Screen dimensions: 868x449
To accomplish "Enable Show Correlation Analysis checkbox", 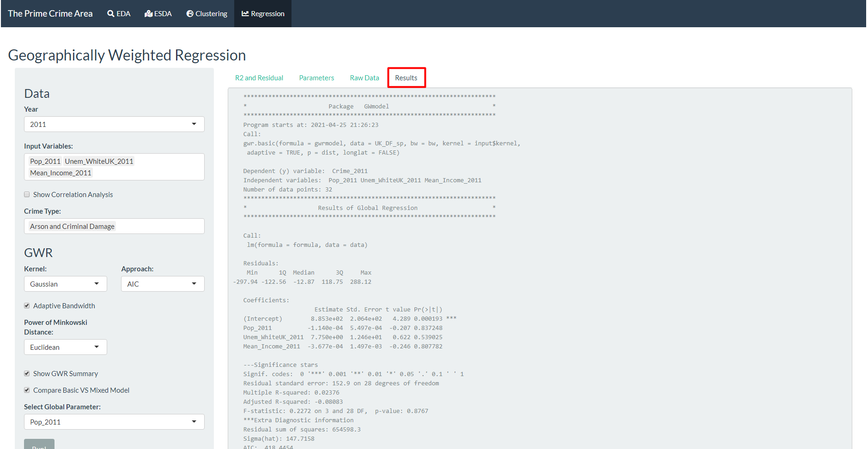I will click(27, 195).
